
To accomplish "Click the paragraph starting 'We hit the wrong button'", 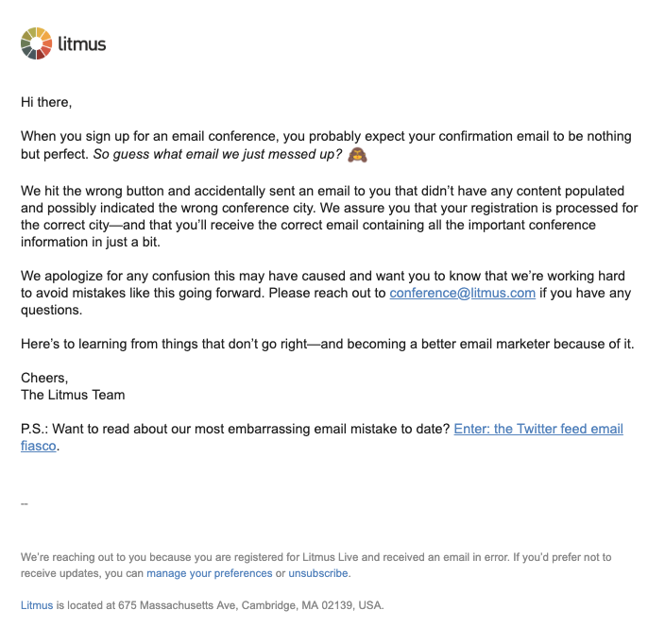I will (329, 216).
